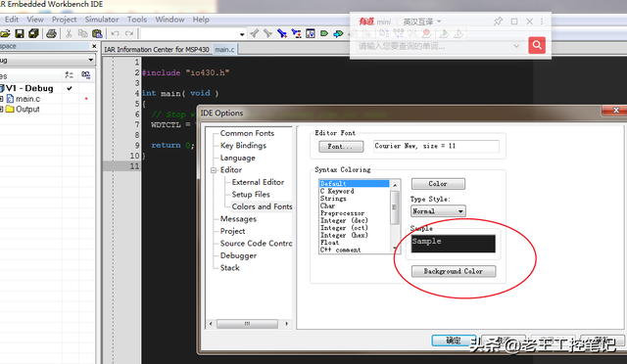Click the Go To line toolbar icon
This screenshot has height=364, width=627.
tap(311, 33)
